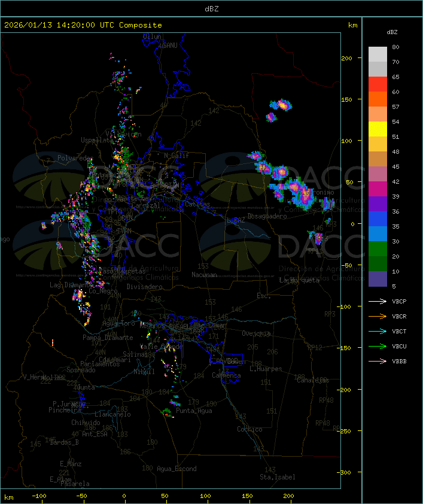Click the Agua_Escond map label
Viewport: 423px width, 504px height.
click(176, 469)
